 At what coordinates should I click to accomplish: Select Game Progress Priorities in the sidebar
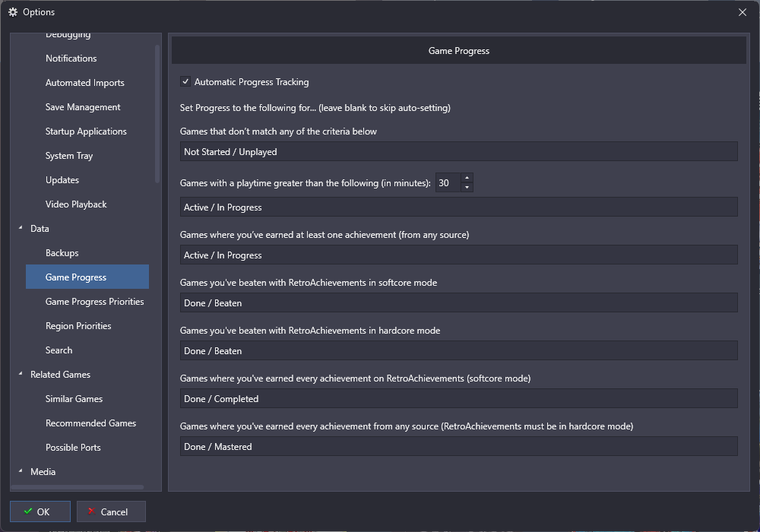(94, 302)
